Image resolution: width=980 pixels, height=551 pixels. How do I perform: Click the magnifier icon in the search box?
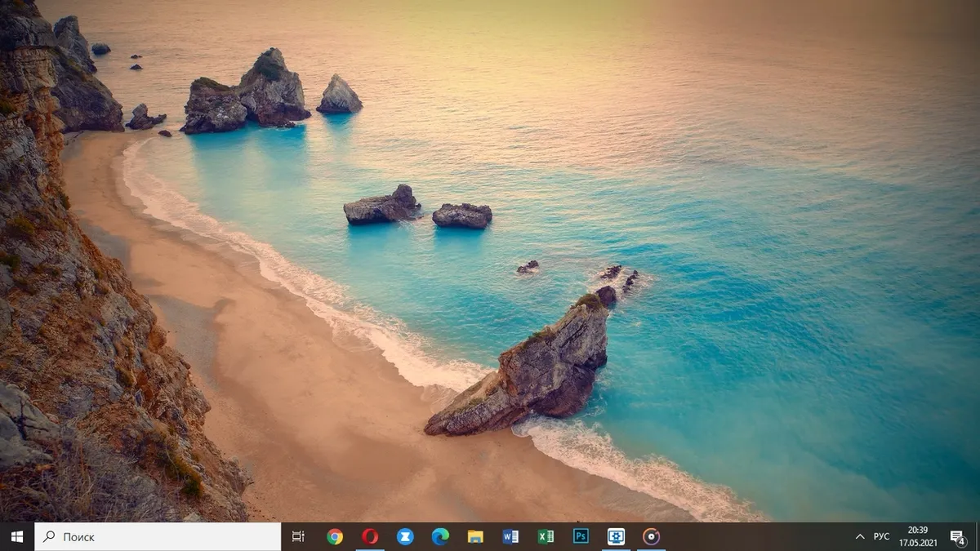point(49,536)
